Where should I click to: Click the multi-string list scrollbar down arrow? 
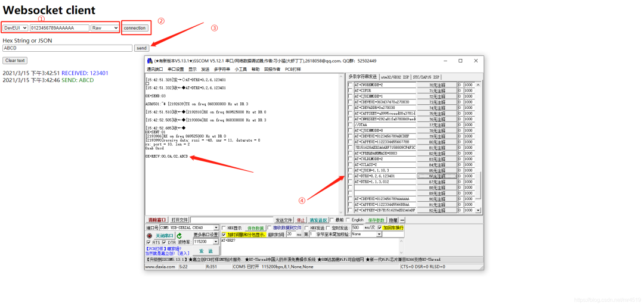tap(478, 210)
